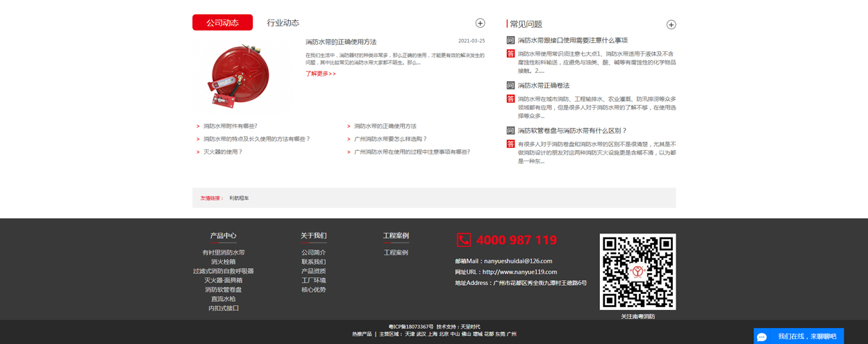Viewport: 868px width, 344px height.
Task: Click the red phone icon in footer
Action: (464, 240)
